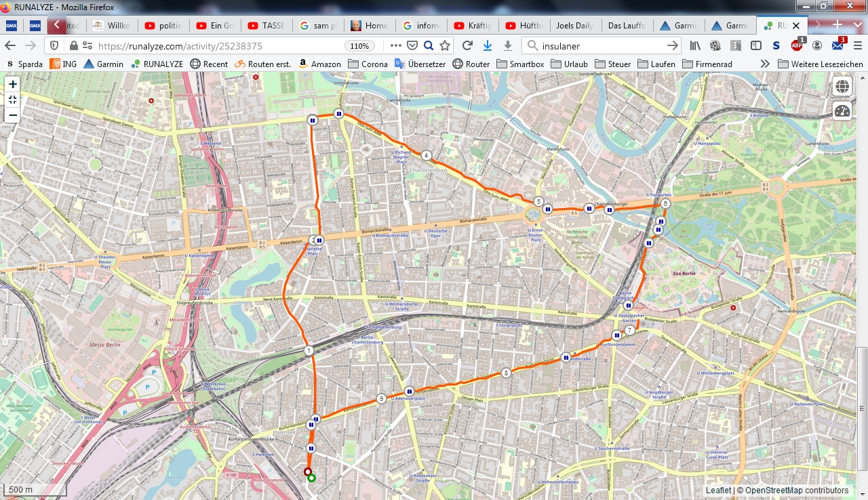This screenshot has width=868, height=500.
Task: Open the Firefox library icon
Action: [695, 45]
